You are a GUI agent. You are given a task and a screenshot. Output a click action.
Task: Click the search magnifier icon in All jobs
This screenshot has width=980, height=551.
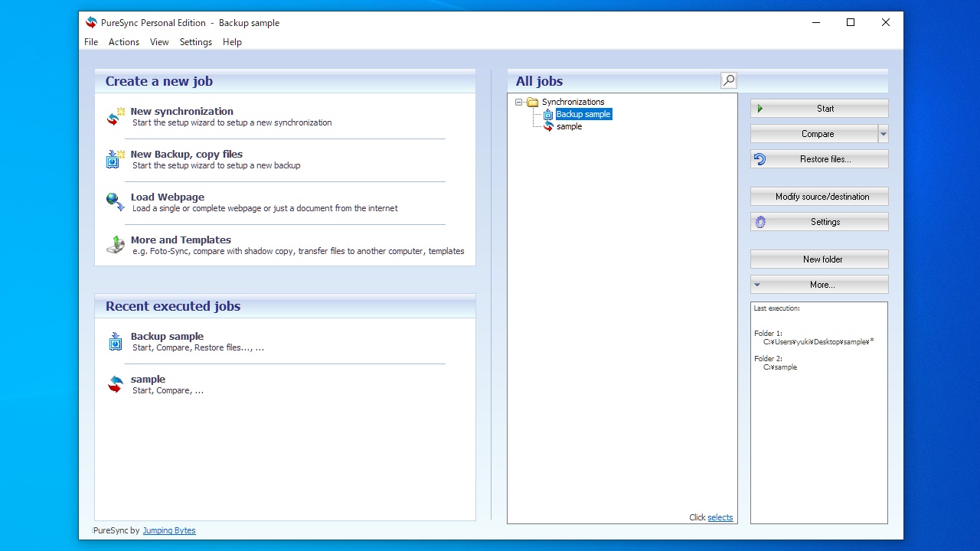coord(729,80)
